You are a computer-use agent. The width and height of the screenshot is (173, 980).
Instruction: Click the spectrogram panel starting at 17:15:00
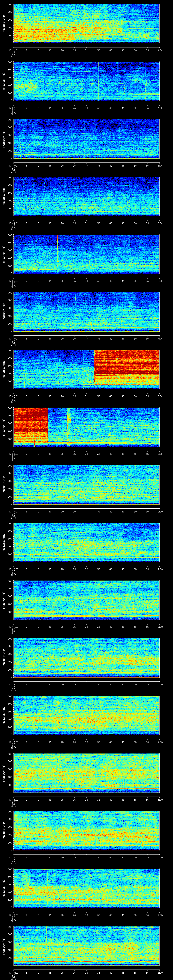[86, 831]
